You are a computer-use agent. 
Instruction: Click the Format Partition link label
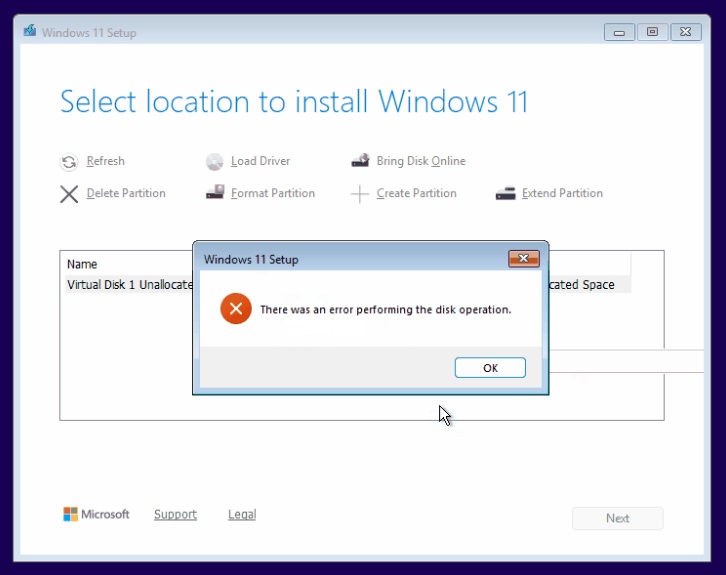click(273, 193)
